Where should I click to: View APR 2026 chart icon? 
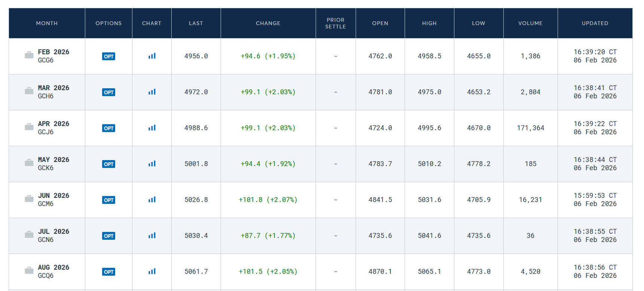152,128
